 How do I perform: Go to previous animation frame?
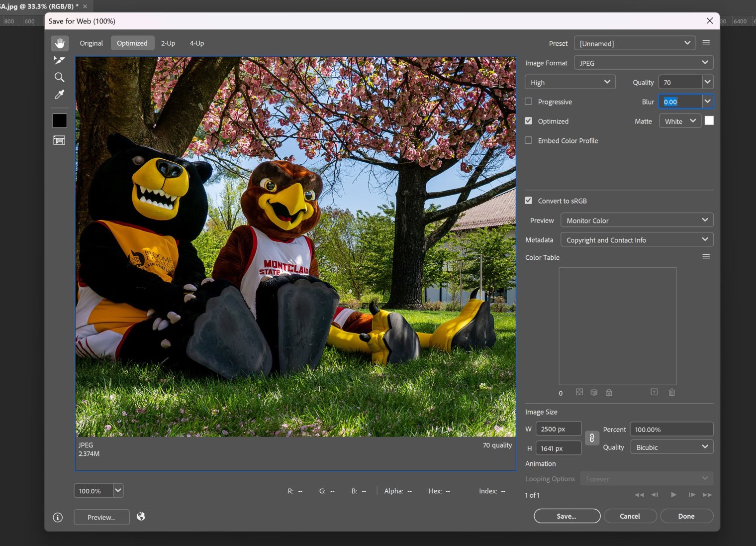click(655, 495)
